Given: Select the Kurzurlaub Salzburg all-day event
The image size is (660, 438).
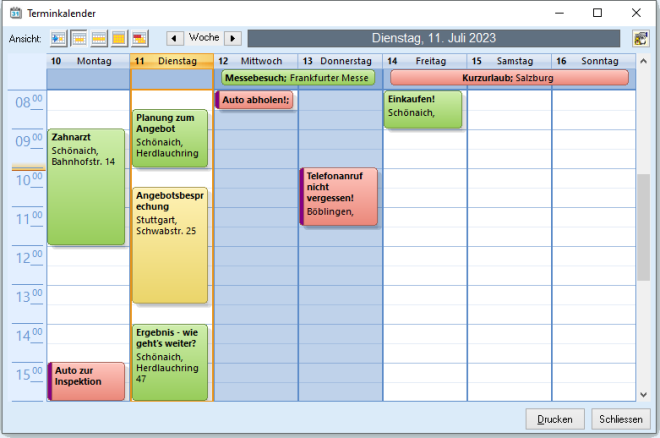Looking at the screenshot, I should [508, 77].
